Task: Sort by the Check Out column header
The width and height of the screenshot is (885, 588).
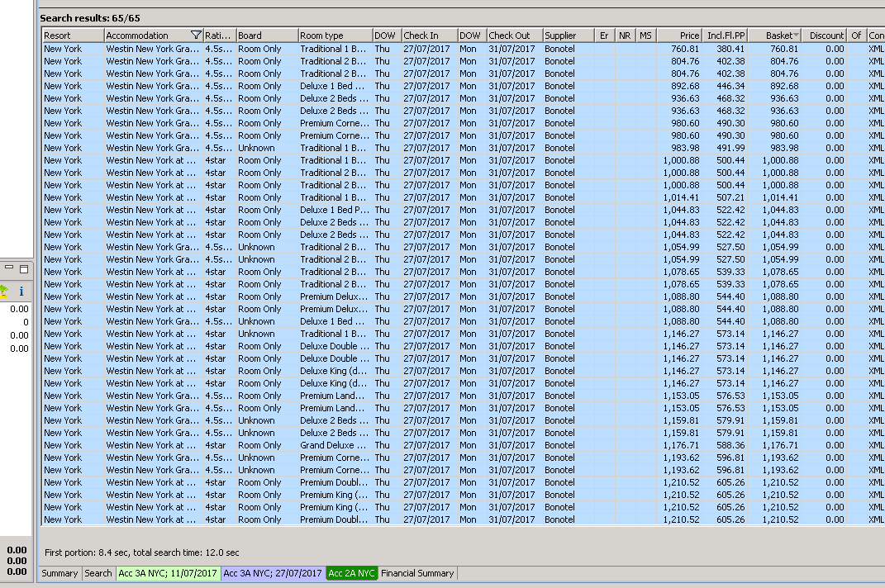Action: (x=515, y=35)
